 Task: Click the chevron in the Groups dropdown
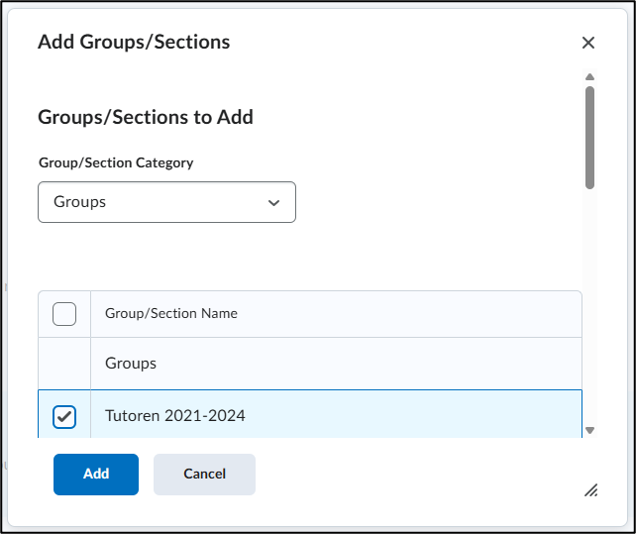(x=274, y=202)
